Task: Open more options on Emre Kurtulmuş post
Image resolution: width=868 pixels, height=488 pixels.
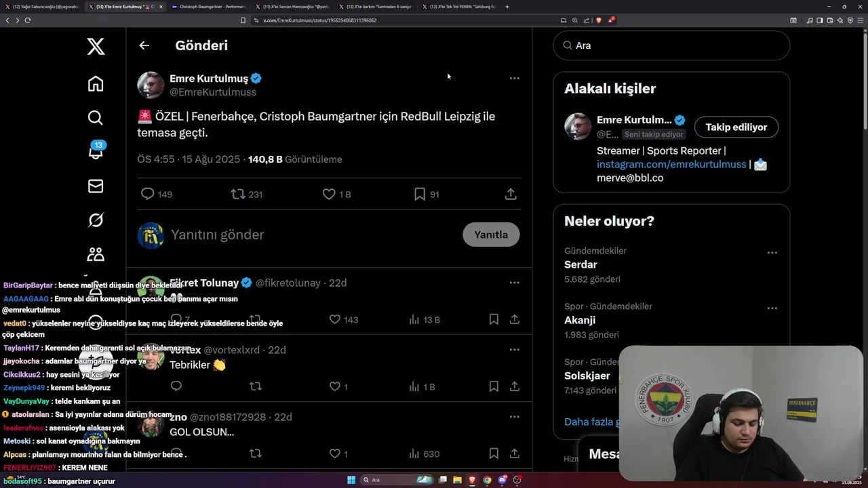Action: (x=515, y=78)
